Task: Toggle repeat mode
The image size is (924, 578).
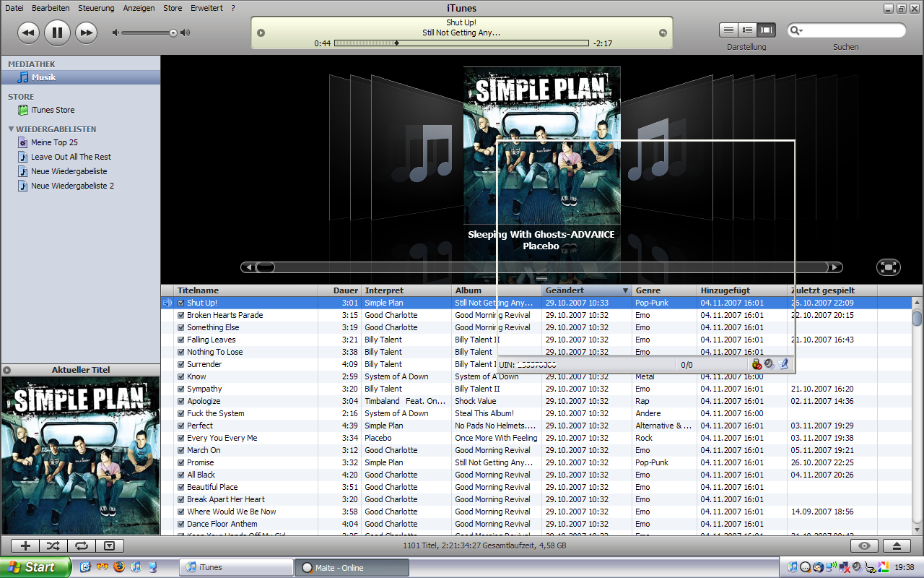Action: click(81, 546)
